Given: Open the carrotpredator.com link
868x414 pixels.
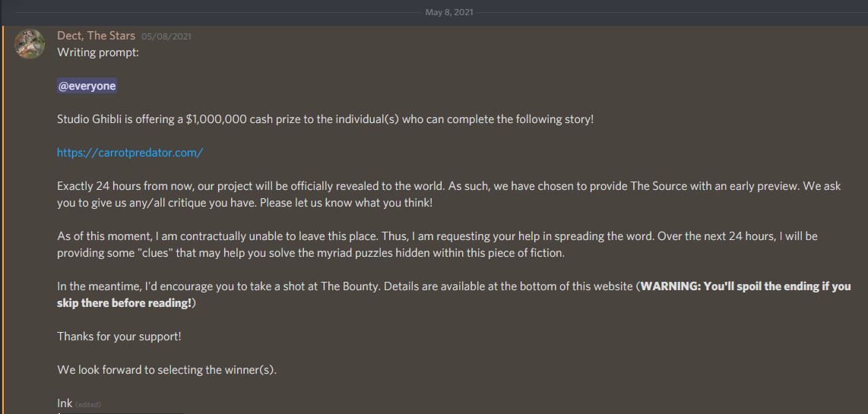Looking at the screenshot, I should (130, 153).
